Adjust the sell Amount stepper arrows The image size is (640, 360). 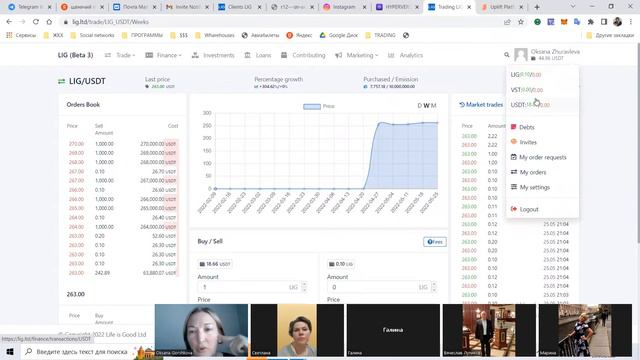click(434, 287)
